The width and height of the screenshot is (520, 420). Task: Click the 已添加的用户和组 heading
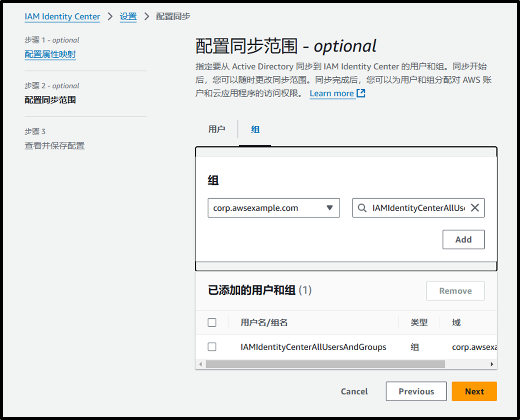(x=252, y=290)
